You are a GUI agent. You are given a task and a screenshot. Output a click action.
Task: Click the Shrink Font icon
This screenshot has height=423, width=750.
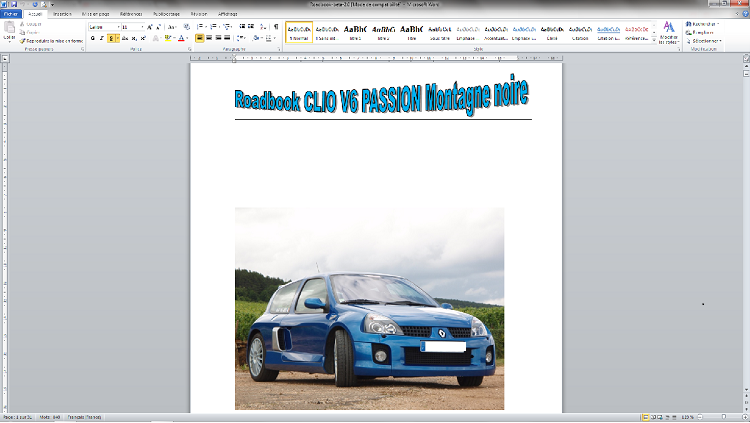point(158,27)
